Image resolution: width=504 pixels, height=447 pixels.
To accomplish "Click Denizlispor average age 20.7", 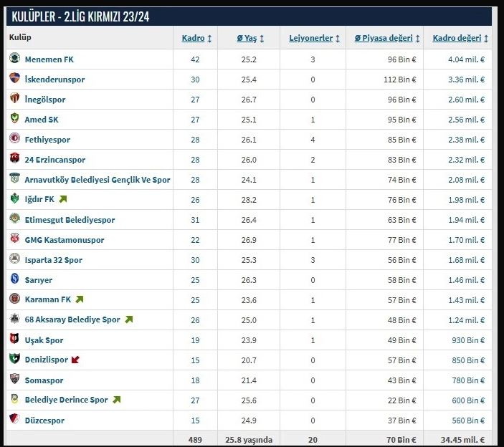I will [249, 360].
